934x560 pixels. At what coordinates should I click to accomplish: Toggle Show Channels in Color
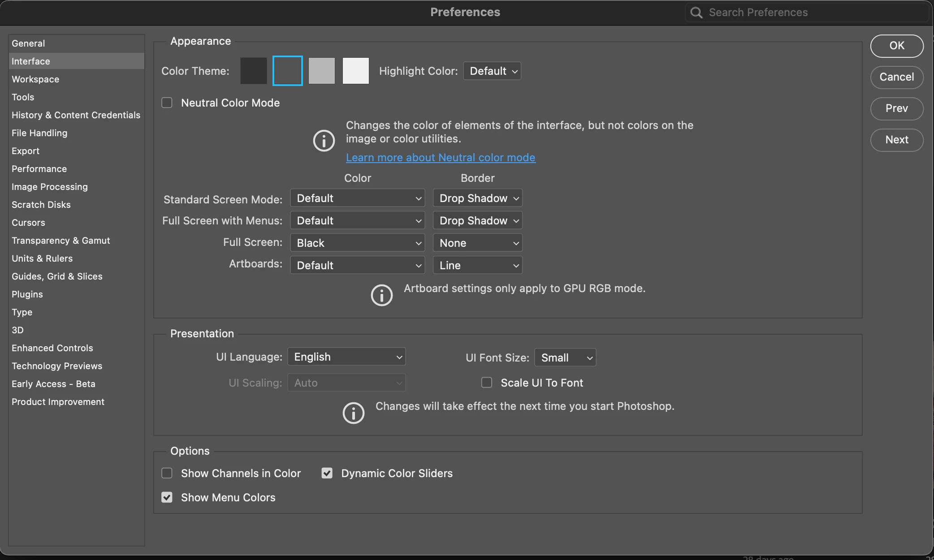167,474
